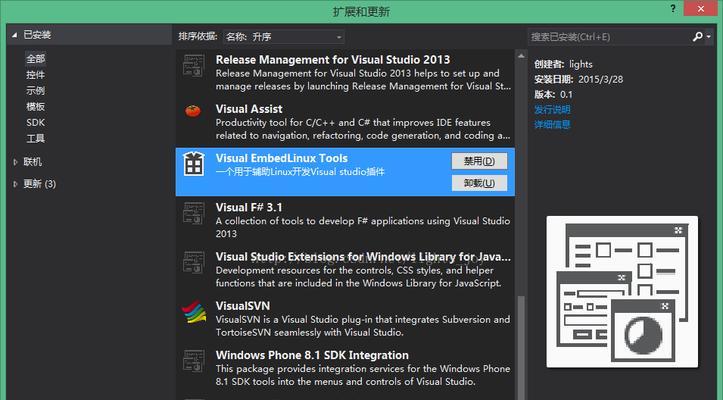Click the extension list scrollbar thumb

pos(521,347)
